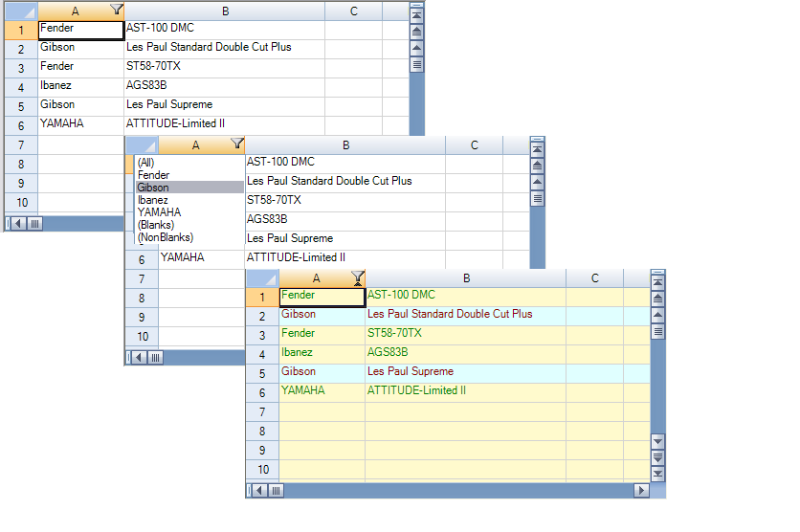Open column A filter icon in colored sheet
Viewport: 800px width, 532px height.
coord(358,277)
